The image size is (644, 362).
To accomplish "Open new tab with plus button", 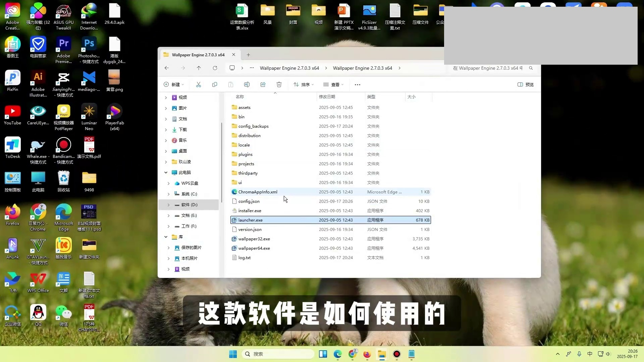I will (x=248, y=55).
